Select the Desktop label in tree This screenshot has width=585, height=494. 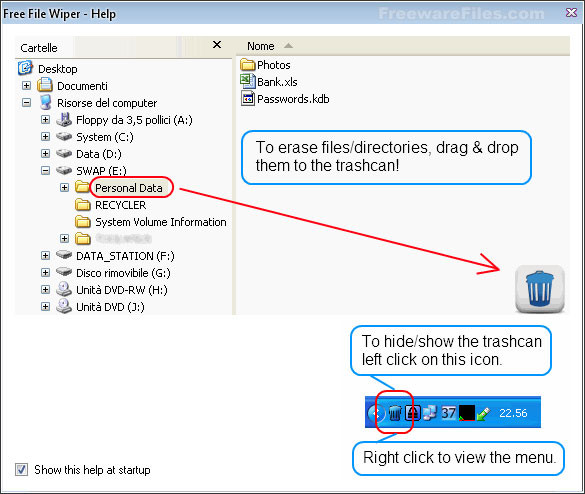[x=58, y=69]
